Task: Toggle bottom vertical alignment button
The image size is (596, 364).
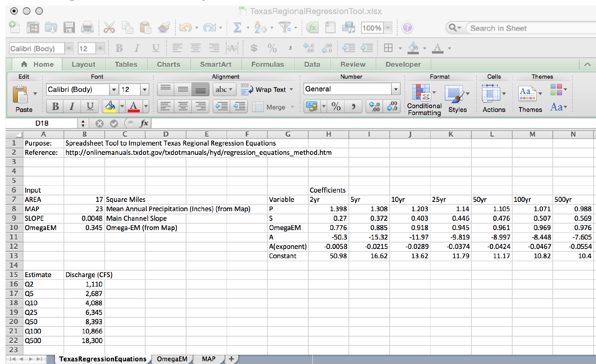Action: 200,89
